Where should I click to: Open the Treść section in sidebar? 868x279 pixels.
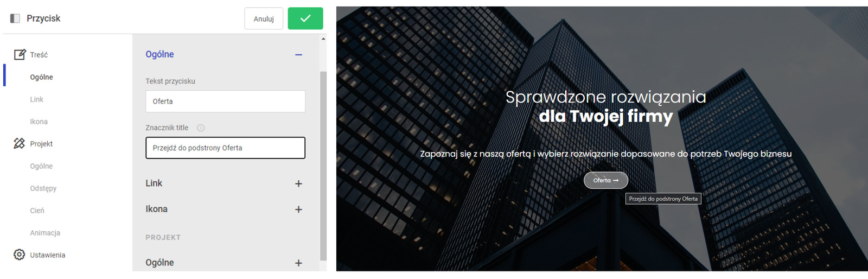(39, 55)
